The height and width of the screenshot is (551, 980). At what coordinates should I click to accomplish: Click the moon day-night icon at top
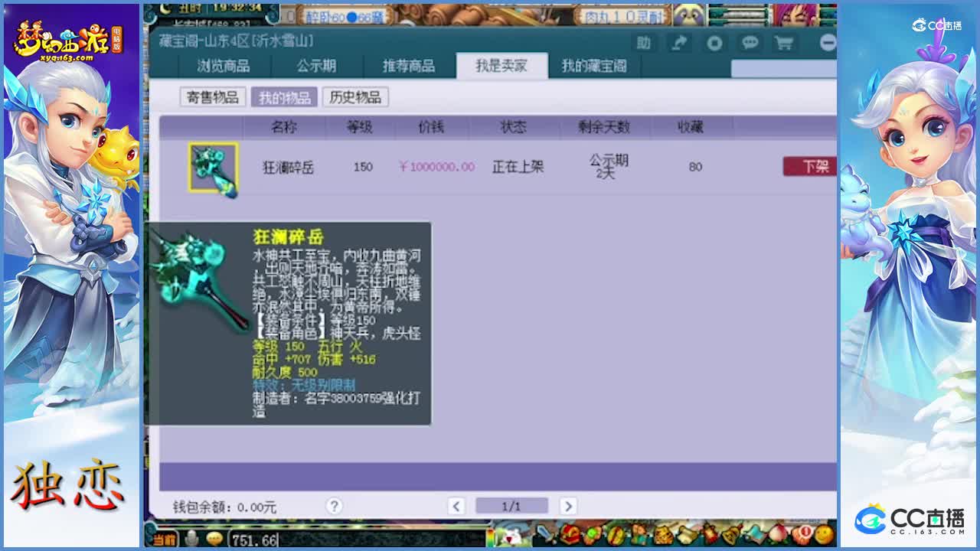(166, 8)
